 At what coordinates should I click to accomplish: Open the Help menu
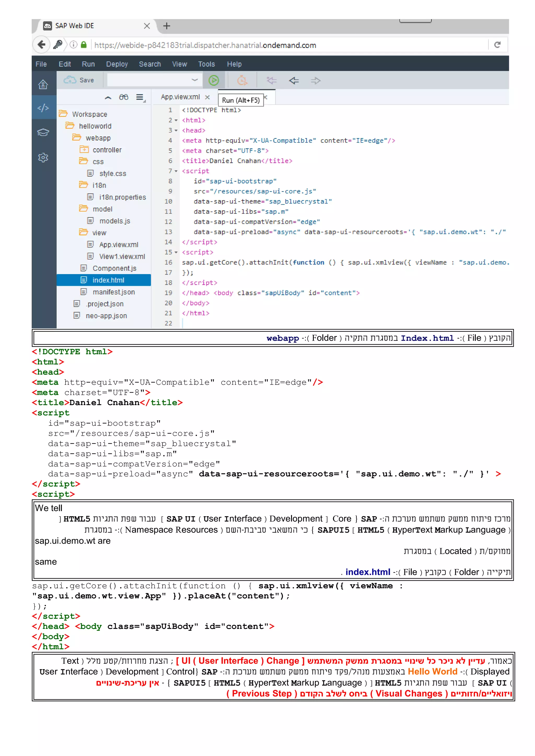[234, 64]
